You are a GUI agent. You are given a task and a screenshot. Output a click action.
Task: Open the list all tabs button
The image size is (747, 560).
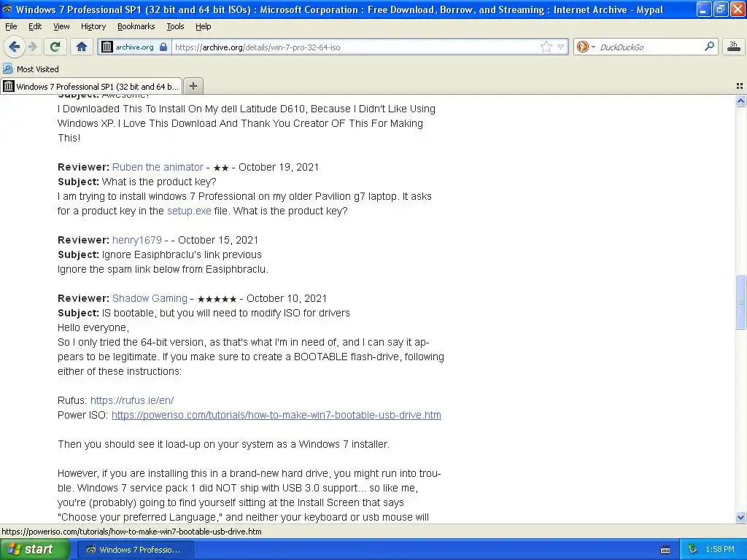click(740, 86)
